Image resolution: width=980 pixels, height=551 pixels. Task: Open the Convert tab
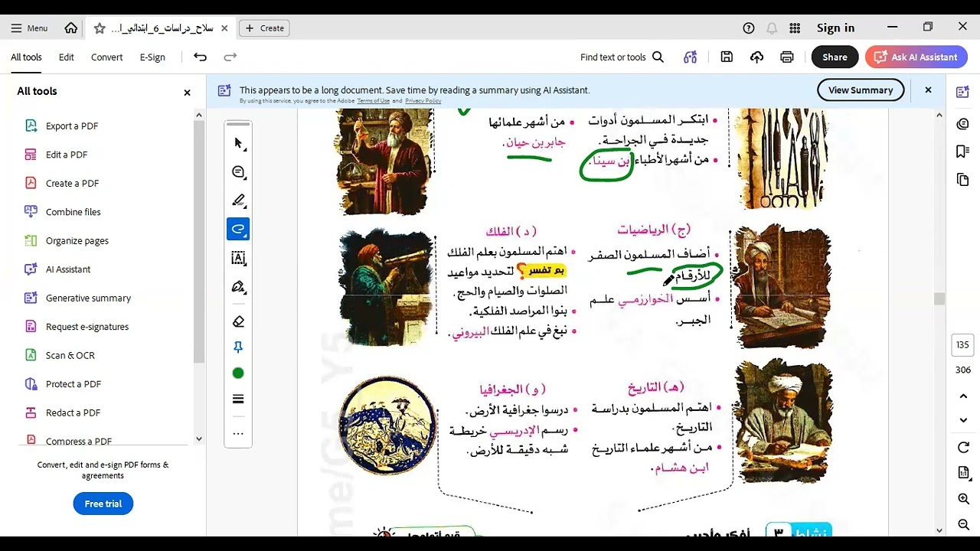coord(107,57)
